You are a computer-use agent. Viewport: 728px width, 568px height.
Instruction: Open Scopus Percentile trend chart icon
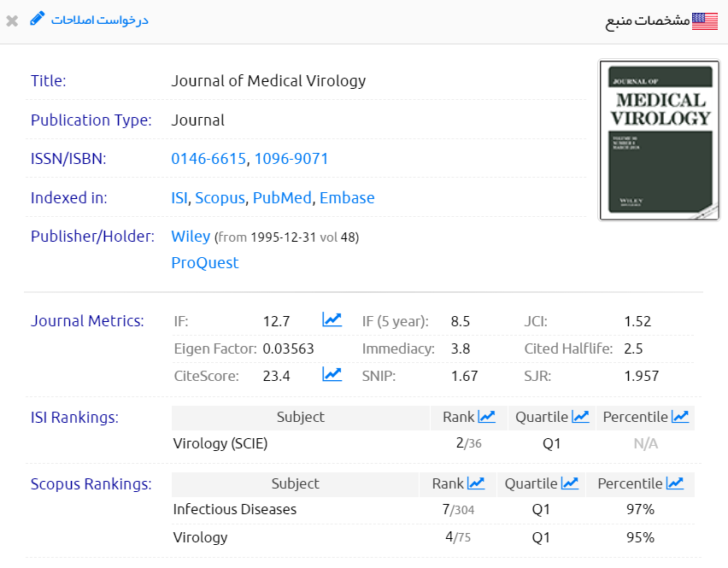(x=675, y=483)
